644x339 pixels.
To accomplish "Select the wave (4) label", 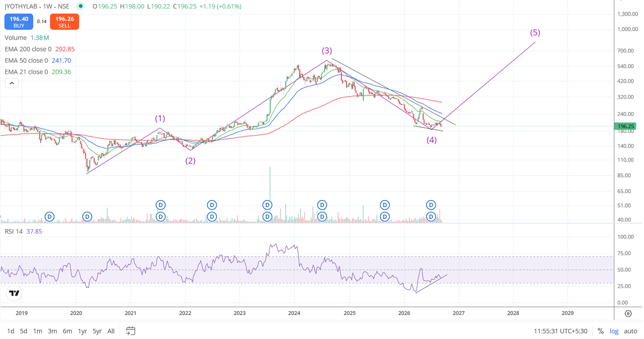I will [431, 140].
